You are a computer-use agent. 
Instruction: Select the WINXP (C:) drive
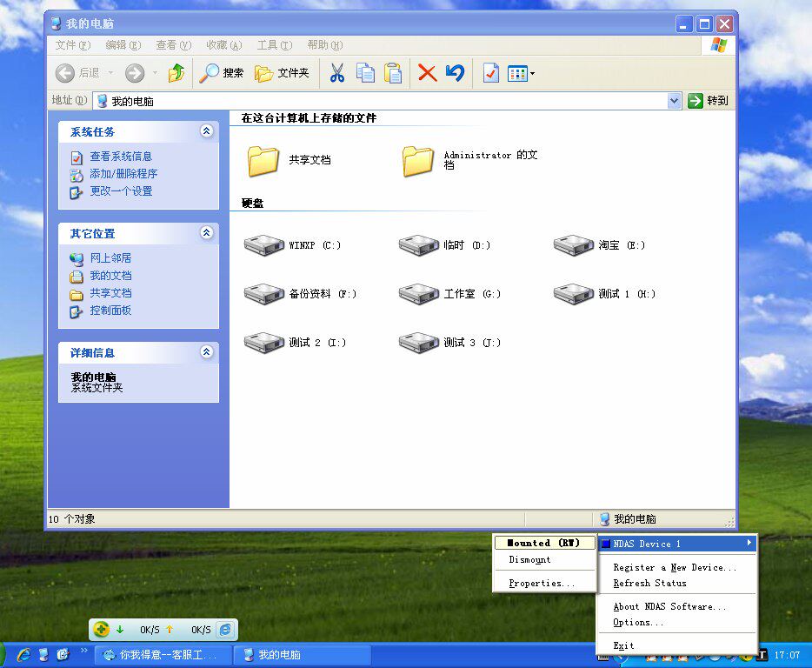264,245
